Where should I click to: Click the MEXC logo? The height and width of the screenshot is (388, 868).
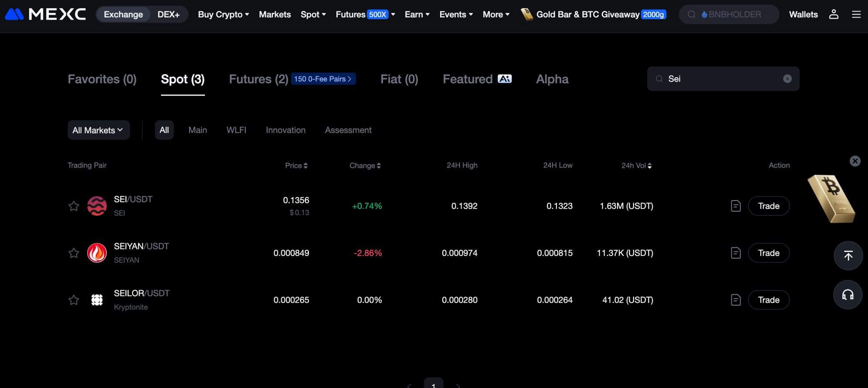45,14
